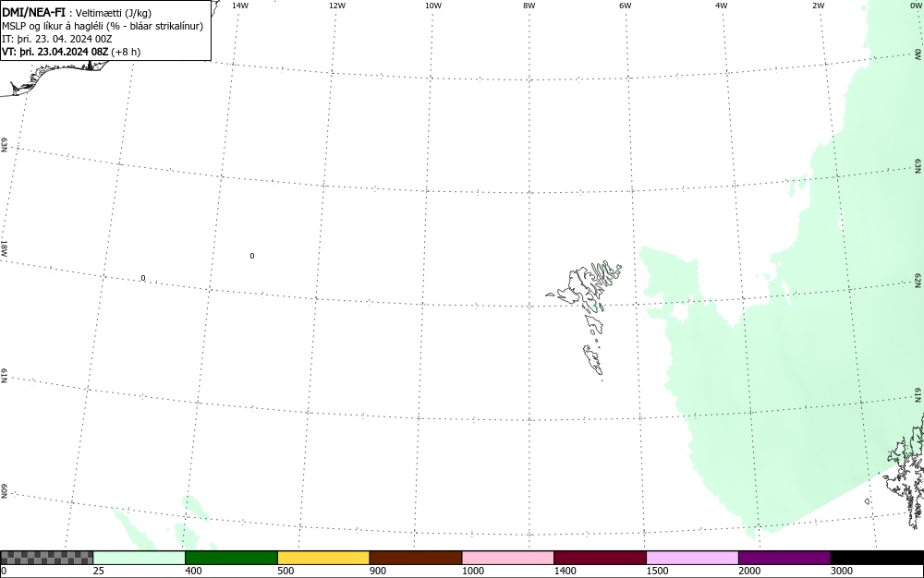Click the legend value "900"

pyautogui.click(x=378, y=571)
